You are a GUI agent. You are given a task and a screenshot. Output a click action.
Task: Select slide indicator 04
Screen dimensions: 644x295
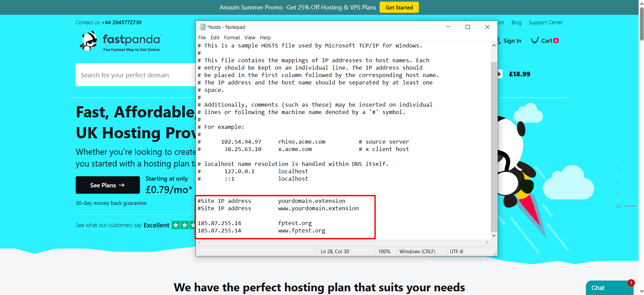619,206
